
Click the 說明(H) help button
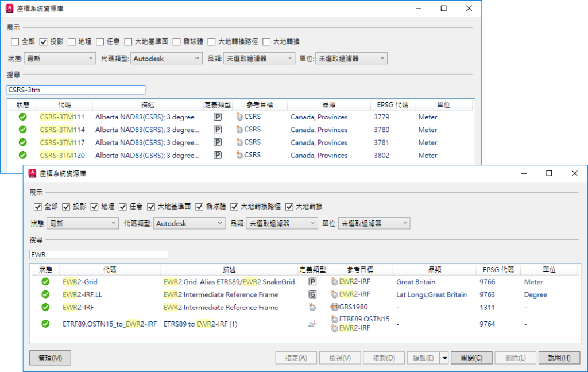click(559, 357)
